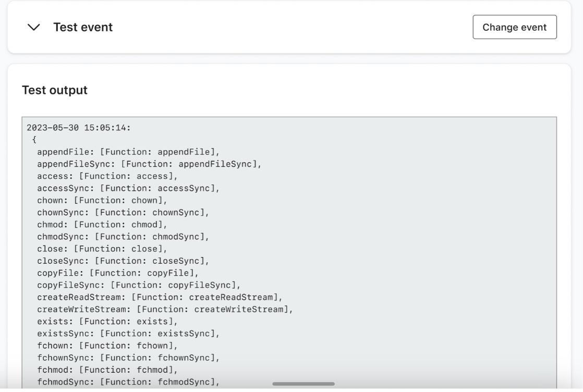Viewport: 583px width, 392px height.
Task: Click the Test event heading
Action: pyautogui.click(x=83, y=27)
